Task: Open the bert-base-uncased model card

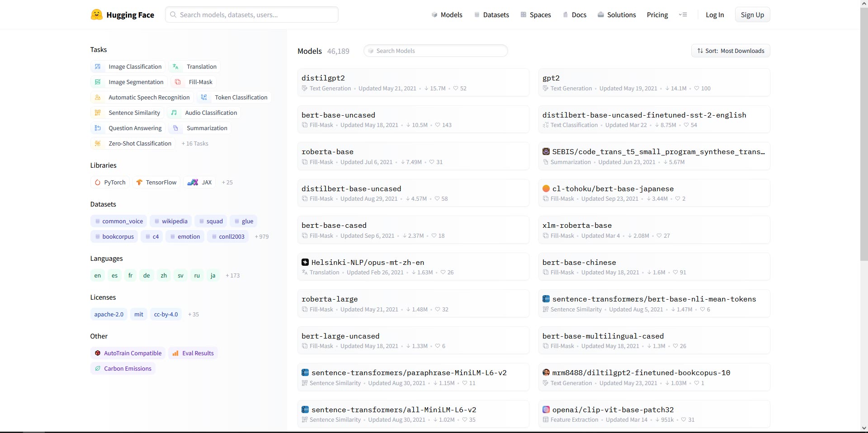Action: 413,119
